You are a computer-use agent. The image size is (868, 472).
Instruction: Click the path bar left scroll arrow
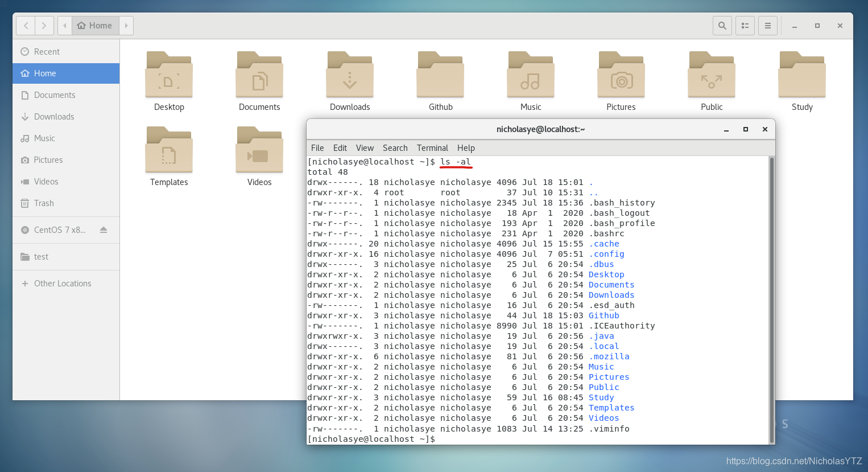65,26
